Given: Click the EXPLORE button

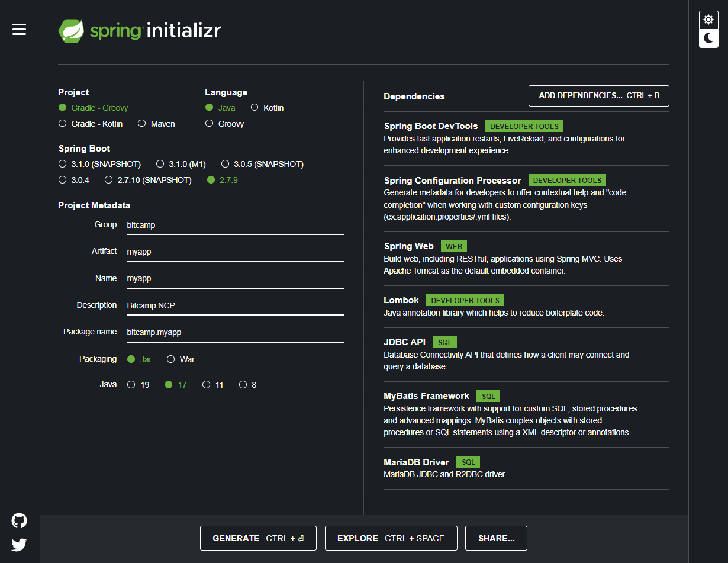Looking at the screenshot, I should pos(391,538).
